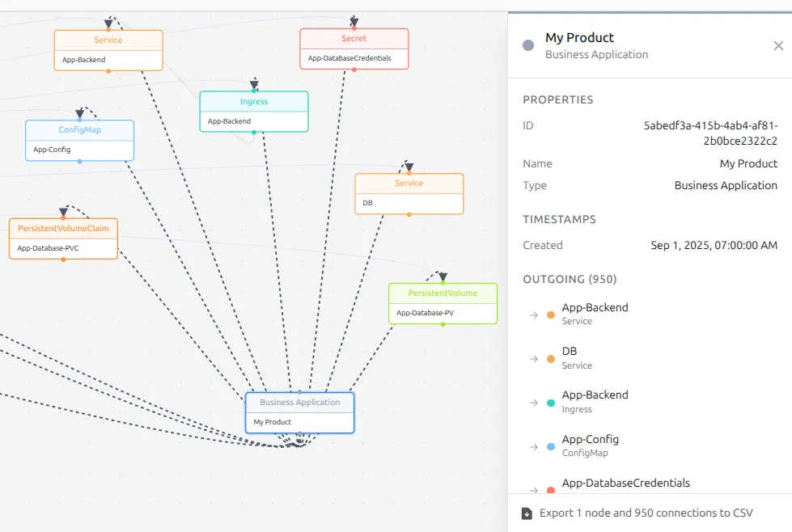Close the My Product details panel

[x=778, y=45]
